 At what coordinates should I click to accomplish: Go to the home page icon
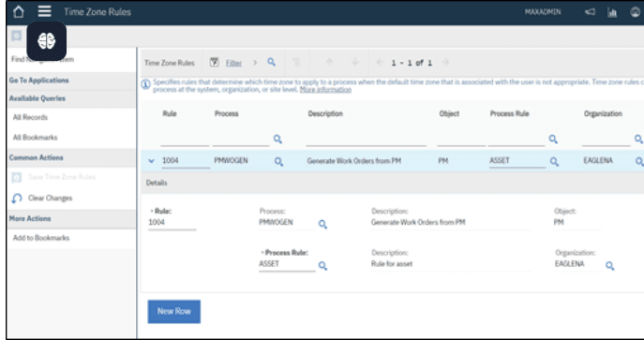tap(19, 11)
